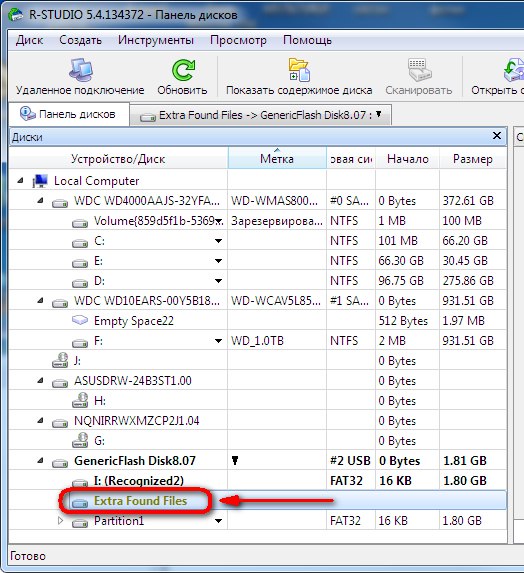524x573 pixels.
Task: Open the Диск menu
Action: coord(29,40)
